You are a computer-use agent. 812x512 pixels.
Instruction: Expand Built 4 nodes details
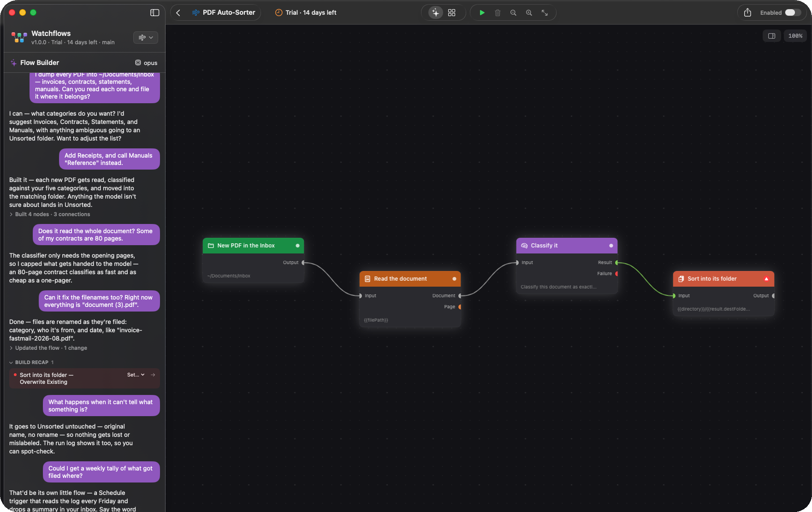(50, 214)
